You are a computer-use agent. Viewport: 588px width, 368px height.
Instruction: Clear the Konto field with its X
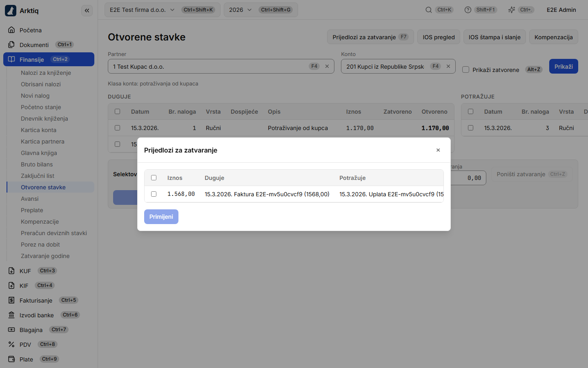click(x=448, y=66)
